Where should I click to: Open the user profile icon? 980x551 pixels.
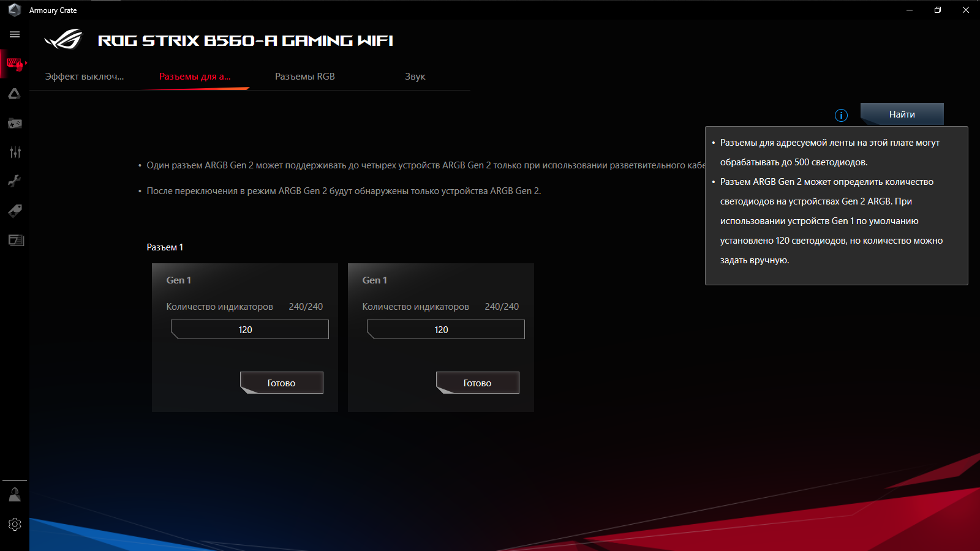click(15, 495)
